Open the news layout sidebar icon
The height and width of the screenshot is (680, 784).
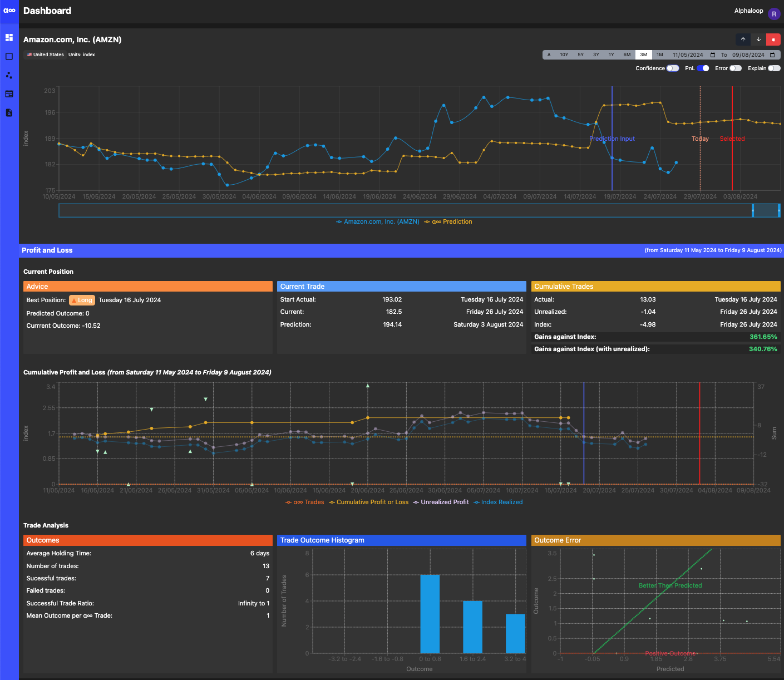9,94
